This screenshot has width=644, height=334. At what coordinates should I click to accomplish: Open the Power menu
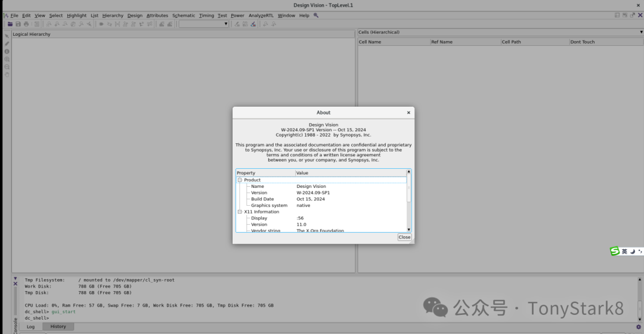237,15
